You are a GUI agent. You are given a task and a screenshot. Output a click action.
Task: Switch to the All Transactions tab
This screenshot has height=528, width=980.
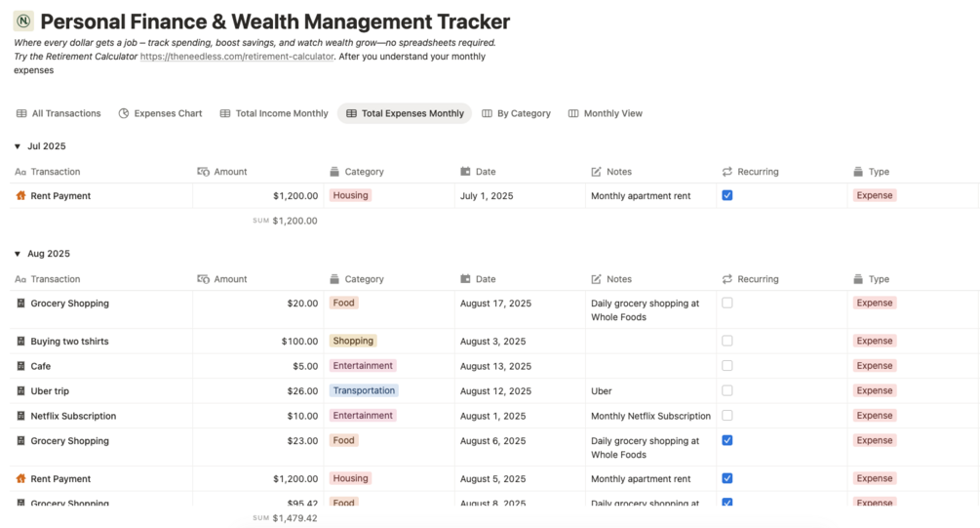59,113
